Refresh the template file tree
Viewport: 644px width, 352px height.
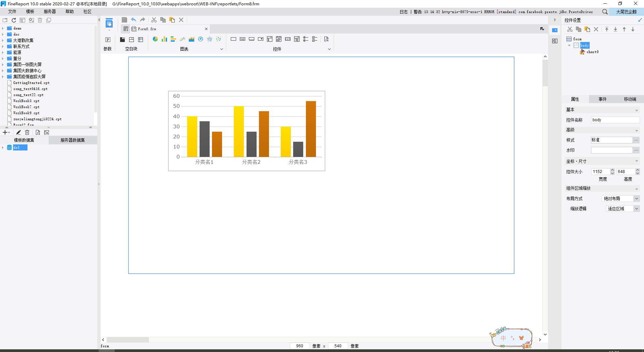(x=14, y=20)
